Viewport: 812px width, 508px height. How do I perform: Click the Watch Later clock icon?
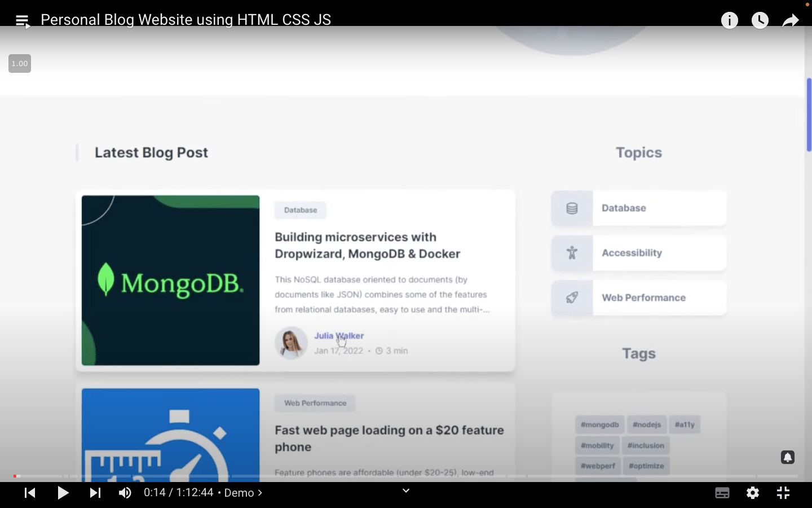pos(760,21)
